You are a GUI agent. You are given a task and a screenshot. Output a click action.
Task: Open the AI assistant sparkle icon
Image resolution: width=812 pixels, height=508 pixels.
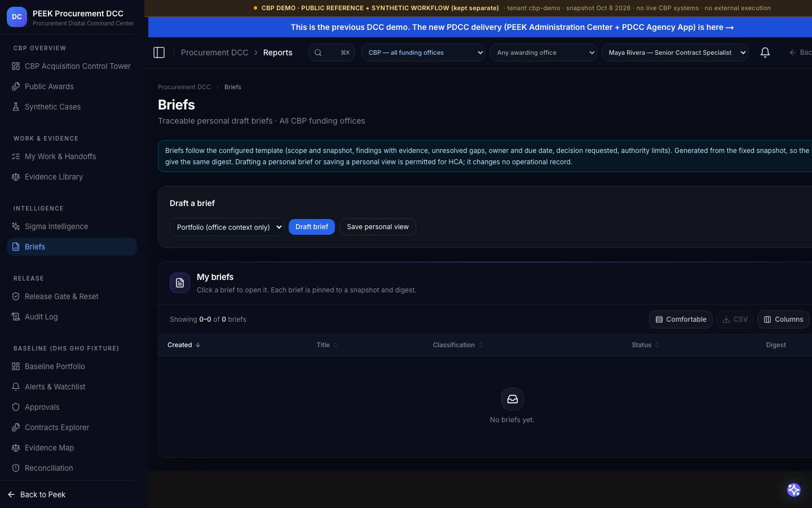(x=794, y=490)
